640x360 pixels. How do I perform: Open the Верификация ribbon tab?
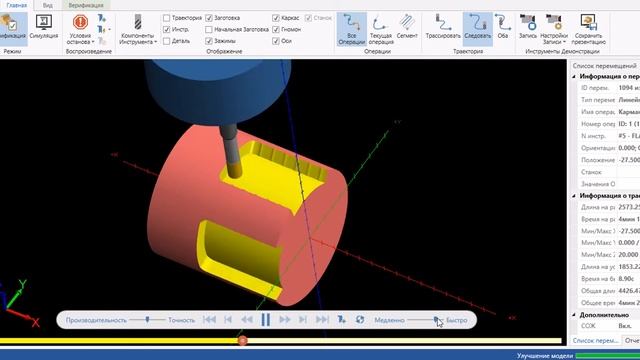(x=86, y=5)
